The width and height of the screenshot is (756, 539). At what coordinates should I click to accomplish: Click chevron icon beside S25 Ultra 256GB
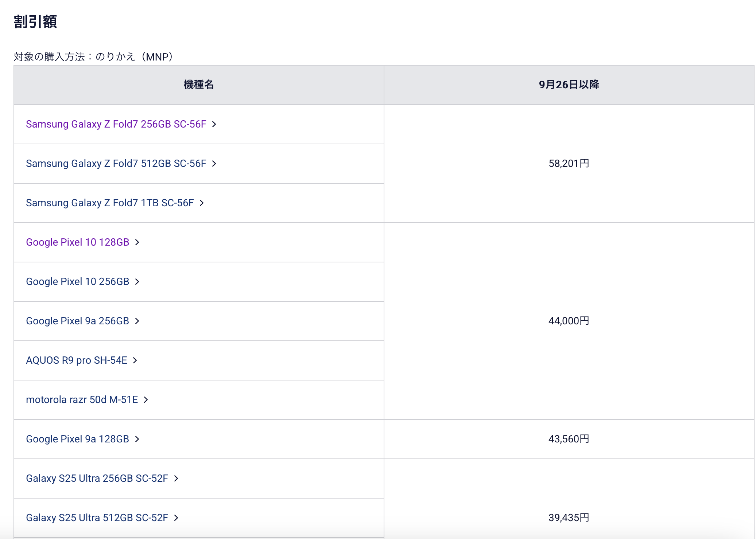click(176, 479)
